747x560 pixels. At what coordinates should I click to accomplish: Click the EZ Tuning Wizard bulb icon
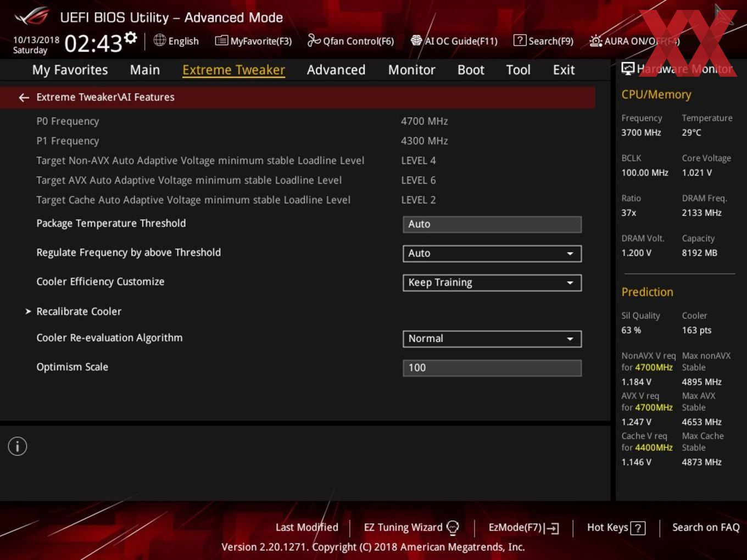[453, 528]
